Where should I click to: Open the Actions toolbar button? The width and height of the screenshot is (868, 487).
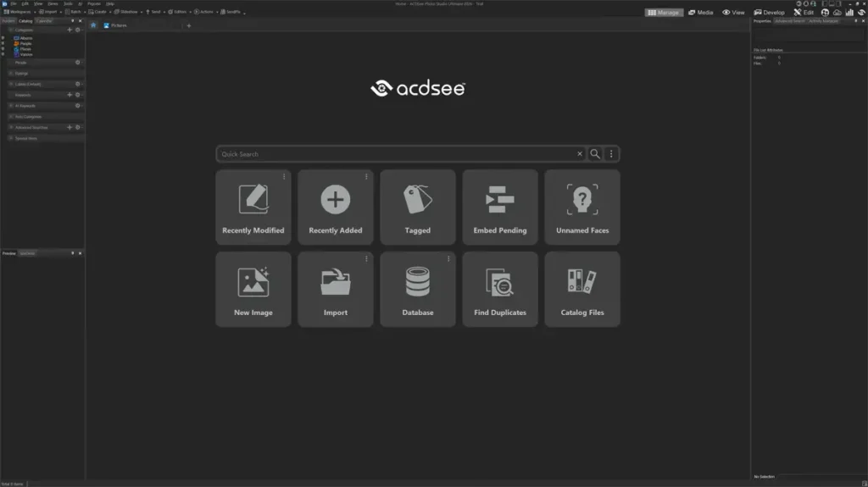[204, 12]
